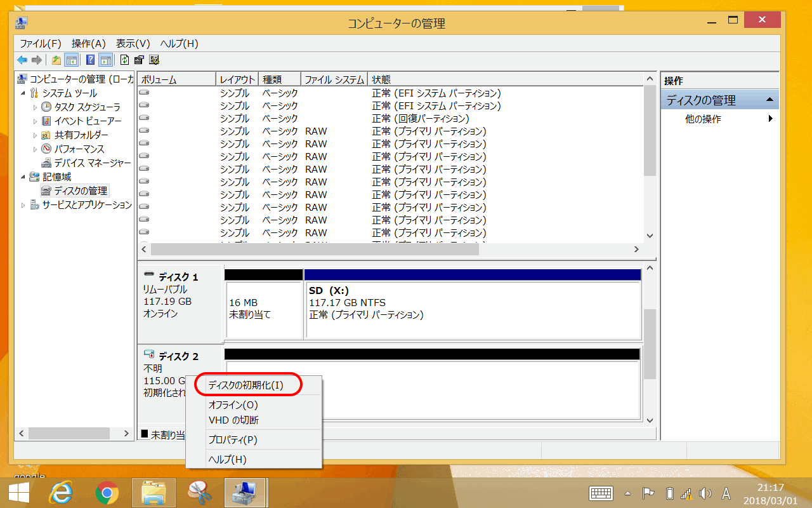
Task: Click the volume speaker tray icon
Action: [x=704, y=493]
